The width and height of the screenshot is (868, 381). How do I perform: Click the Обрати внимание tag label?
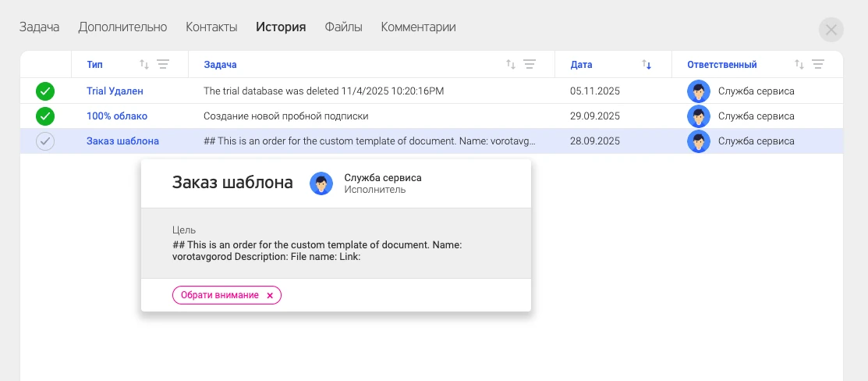[220, 295]
